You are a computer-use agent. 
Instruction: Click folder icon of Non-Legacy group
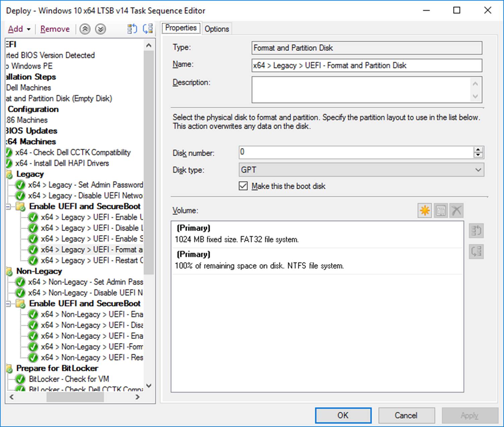(9, 272)
